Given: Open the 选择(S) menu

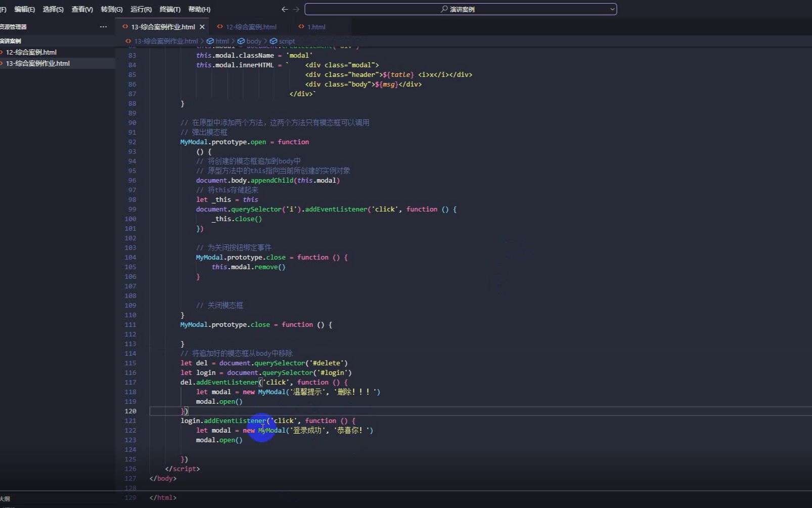Looking at the screenshot, I should [x=53, y=9].
